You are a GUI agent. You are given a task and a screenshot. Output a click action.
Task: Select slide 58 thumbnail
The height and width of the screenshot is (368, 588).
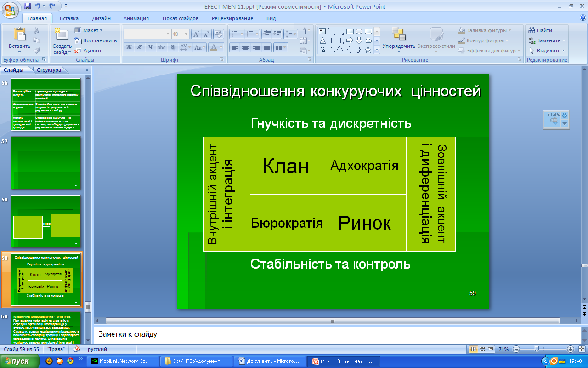point(45,221)
